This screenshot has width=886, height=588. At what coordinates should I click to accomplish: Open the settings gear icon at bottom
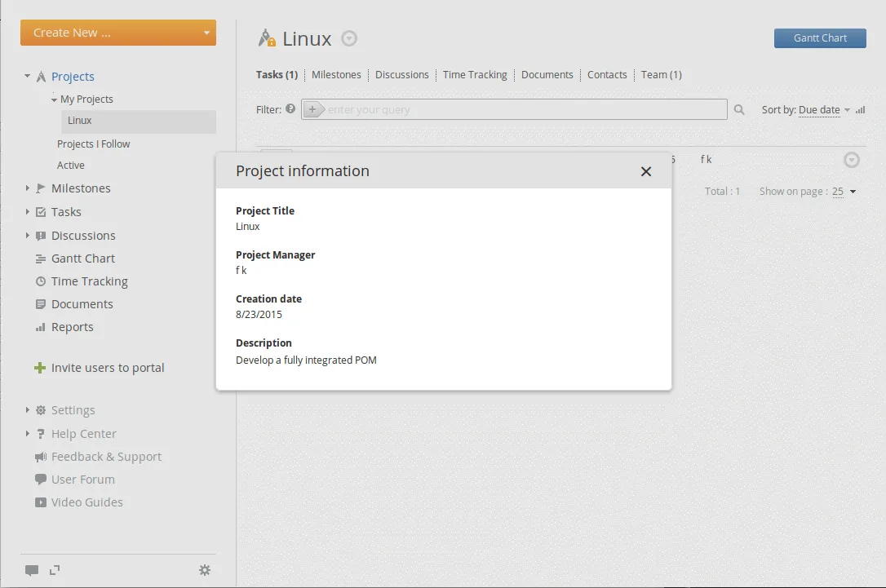coord(205,570)
